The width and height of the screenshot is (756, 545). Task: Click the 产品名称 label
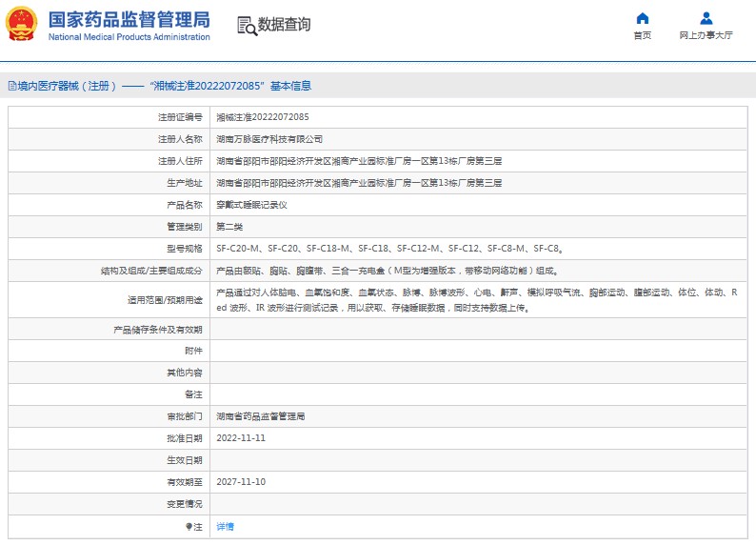(x=185, y=205)
